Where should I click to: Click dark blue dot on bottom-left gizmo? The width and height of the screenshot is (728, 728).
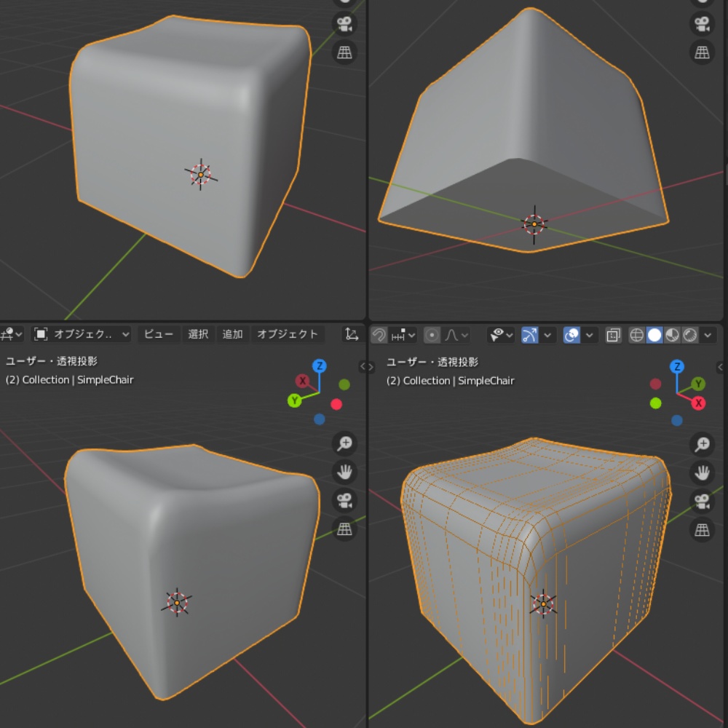tap(319, 419)
